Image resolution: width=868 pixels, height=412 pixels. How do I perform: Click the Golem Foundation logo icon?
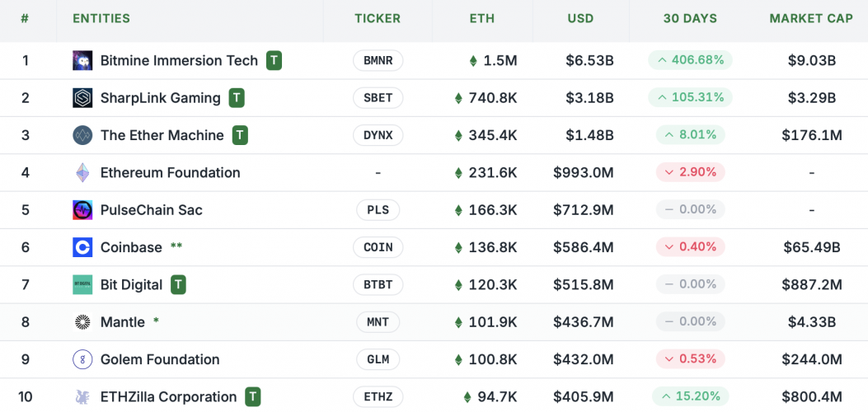[82, 359]
